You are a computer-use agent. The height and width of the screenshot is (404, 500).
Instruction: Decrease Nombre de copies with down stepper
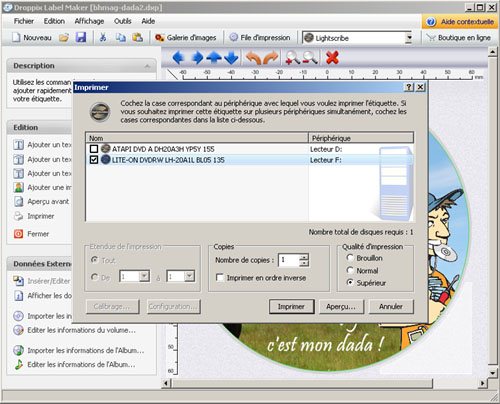(x=304, y=263)
